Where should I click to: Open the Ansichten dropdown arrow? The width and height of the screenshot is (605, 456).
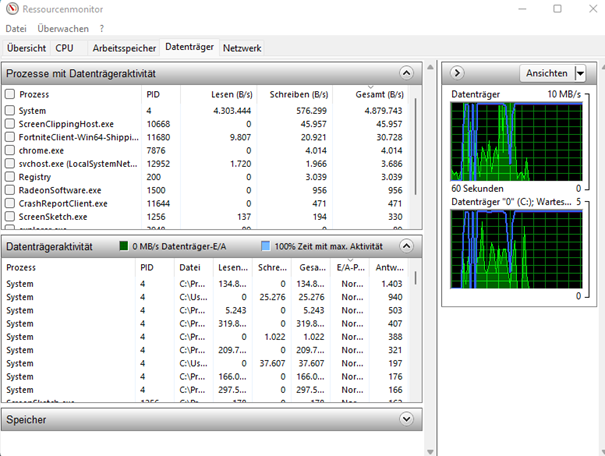tap(580, 73)
